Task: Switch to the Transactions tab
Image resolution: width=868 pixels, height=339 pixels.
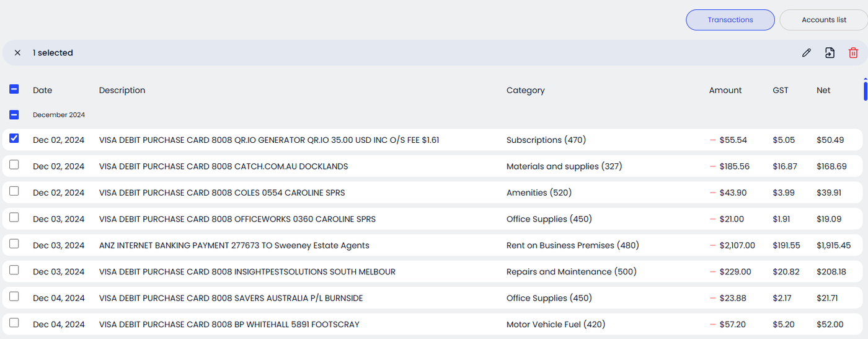Action: (x=730, y=20)
